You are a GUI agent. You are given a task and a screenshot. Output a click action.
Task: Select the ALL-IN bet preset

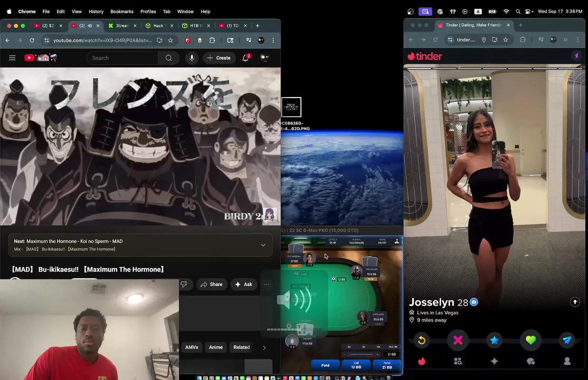tap(393, 347)
